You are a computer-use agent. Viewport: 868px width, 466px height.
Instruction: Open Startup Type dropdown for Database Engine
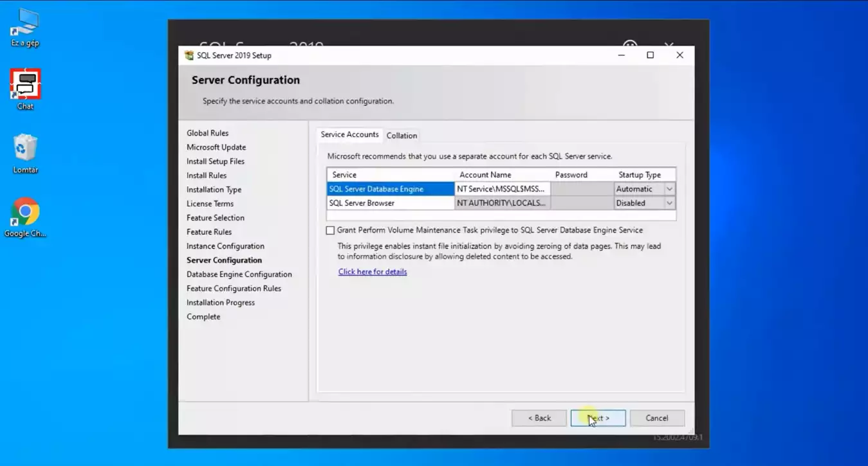(669, 189)
